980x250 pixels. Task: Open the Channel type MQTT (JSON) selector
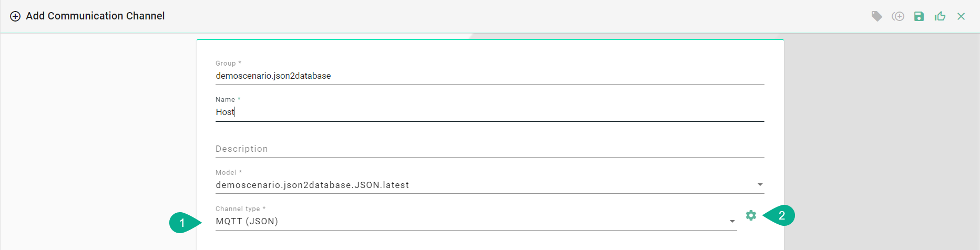click(x=476, y=222)
